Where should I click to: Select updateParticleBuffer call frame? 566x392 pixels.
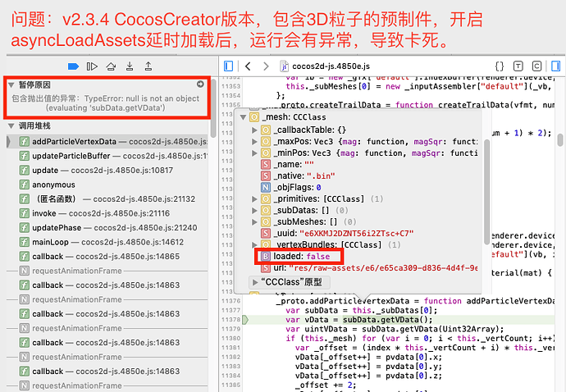107,156
